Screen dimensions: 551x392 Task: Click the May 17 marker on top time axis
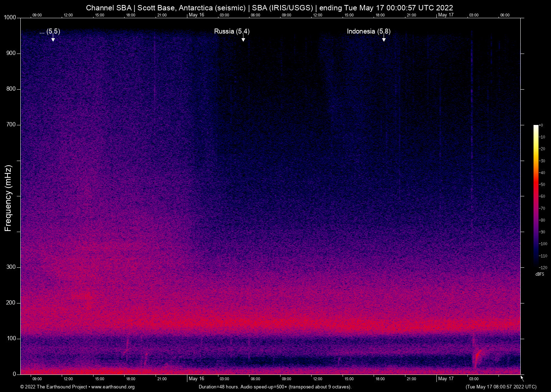point(446,15)
